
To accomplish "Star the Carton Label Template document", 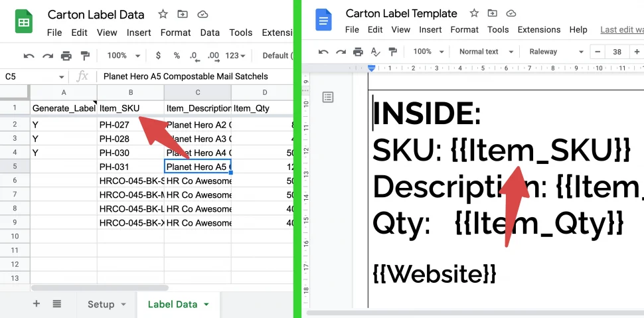I will click(x=473, y=13).
